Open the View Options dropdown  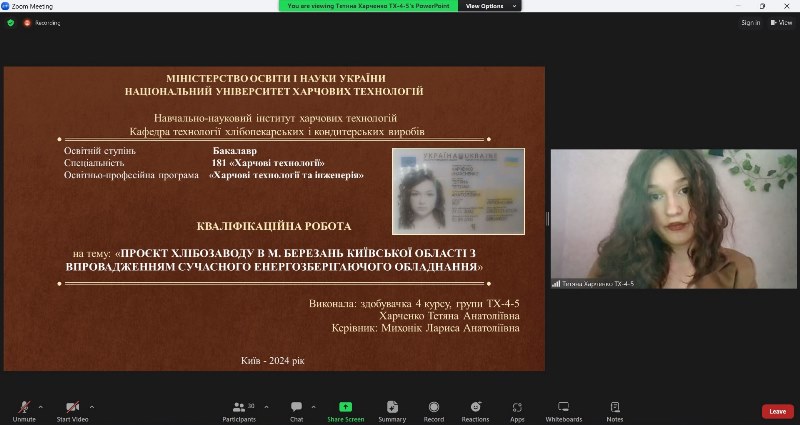490,6
